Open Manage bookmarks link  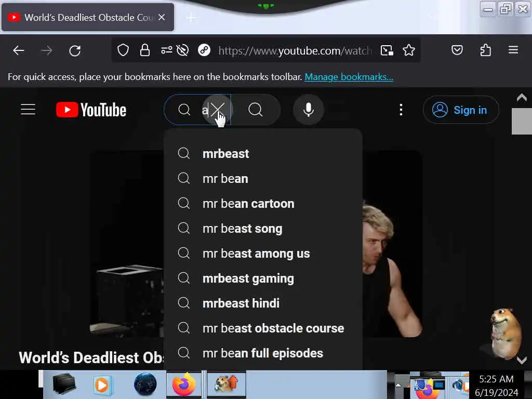(x=349, y=77)
